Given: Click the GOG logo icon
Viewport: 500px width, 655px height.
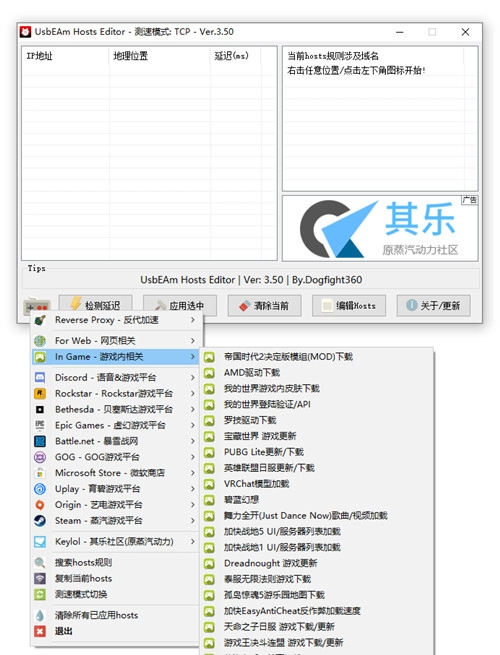Looking at the screenshot, I should point(40,457).
